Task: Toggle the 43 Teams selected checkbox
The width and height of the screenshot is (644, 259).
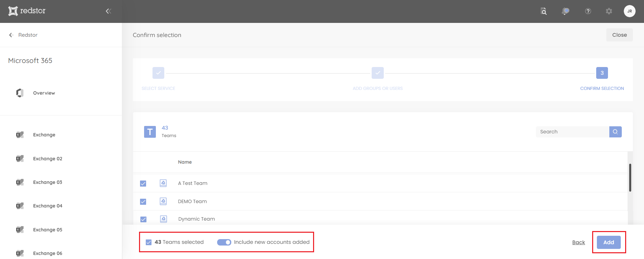Action: tap(148, 242)
